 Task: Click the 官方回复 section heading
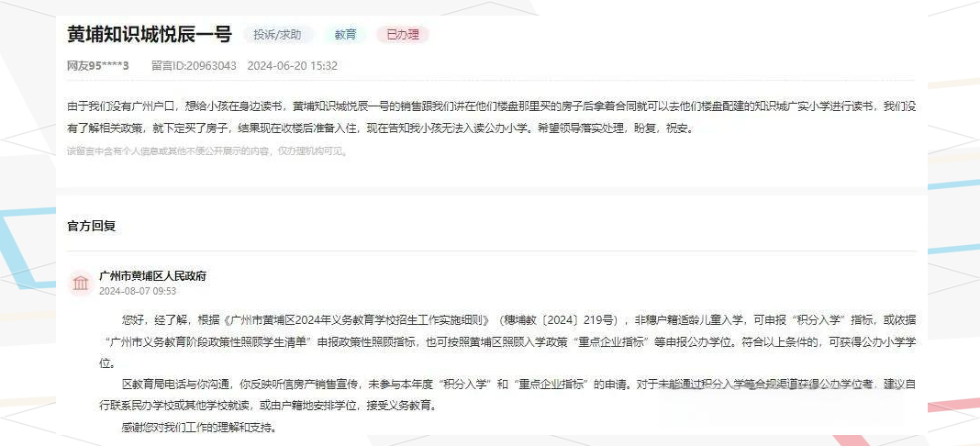click(91, 226)
